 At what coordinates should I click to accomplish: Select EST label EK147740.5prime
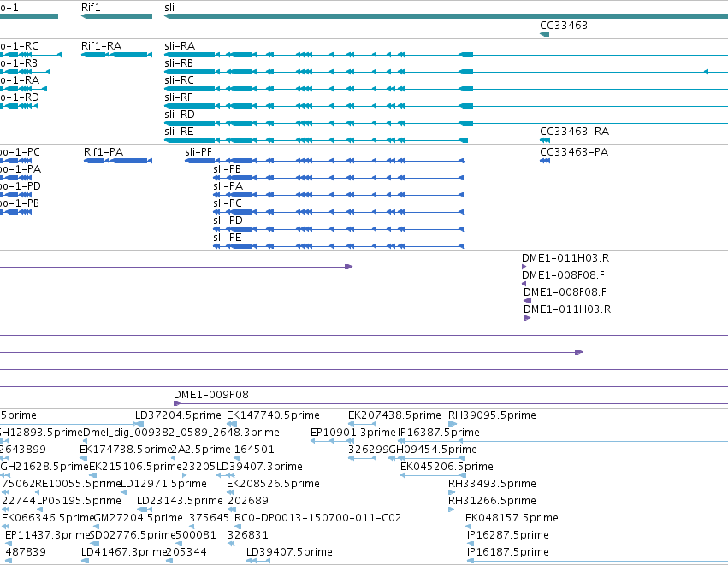[x=273, y=415]
